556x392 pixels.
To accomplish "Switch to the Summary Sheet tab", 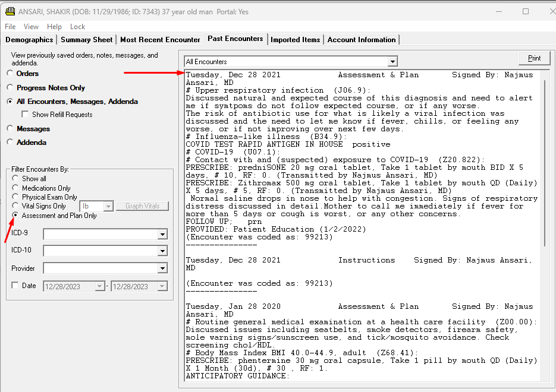I will (x=87, y=40).
